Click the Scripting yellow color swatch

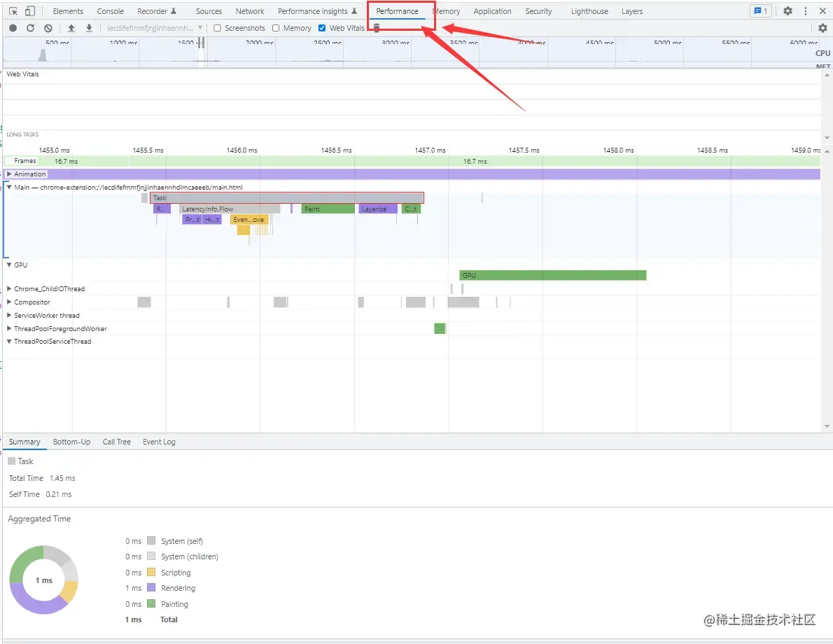151,573
